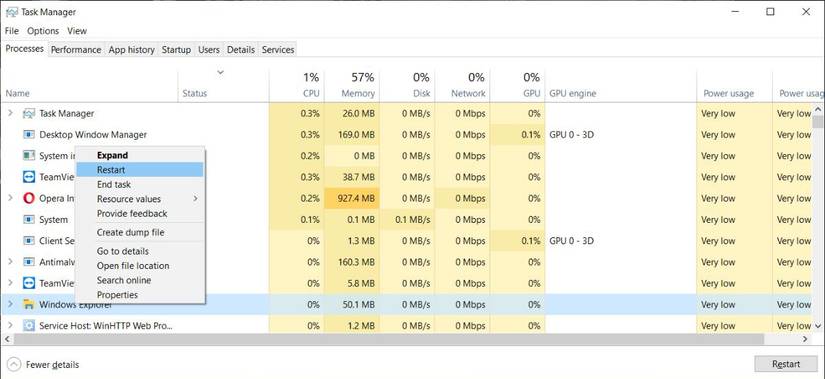The height and width of the screenshot is (379, 825).
Task: Switch to the Performance tab
Action: coord(76,49)
